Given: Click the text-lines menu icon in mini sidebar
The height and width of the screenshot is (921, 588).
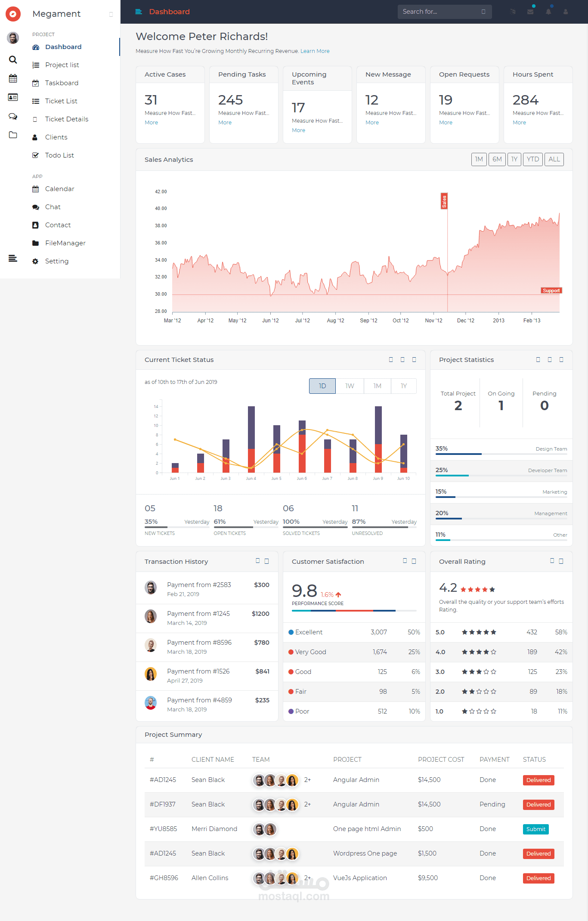Looking at the screenshot, I should 13,258.
